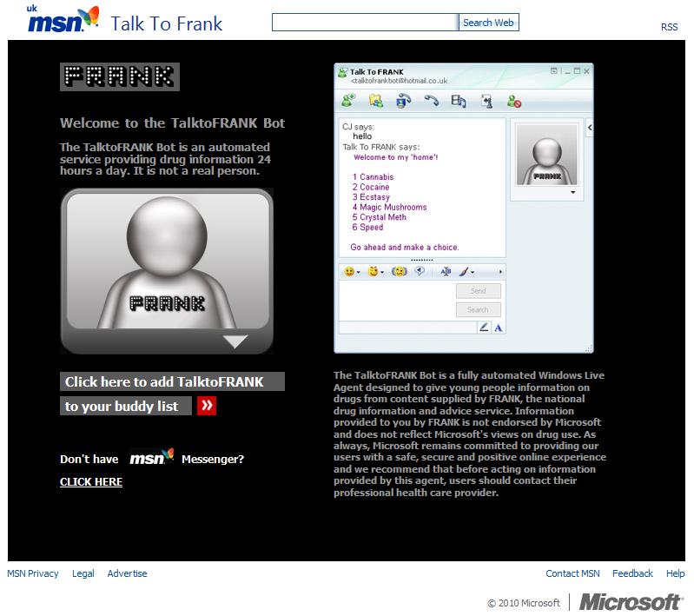Image resolution: width=694 pixels, height=616 pixels.
Task: Click the Messenger buddy icon in window title
Action: point(342,73)
